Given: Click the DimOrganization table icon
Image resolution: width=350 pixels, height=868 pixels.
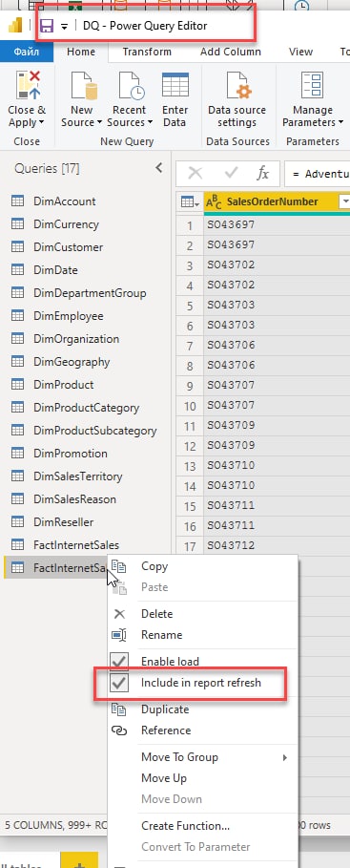Looking at the screenshot, I should (x=18, y=339).
